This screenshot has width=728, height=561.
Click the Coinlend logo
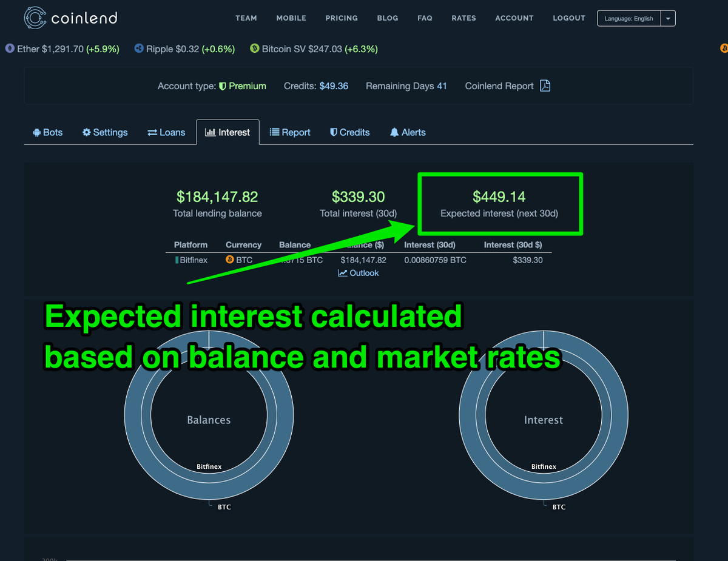(70, 18)
